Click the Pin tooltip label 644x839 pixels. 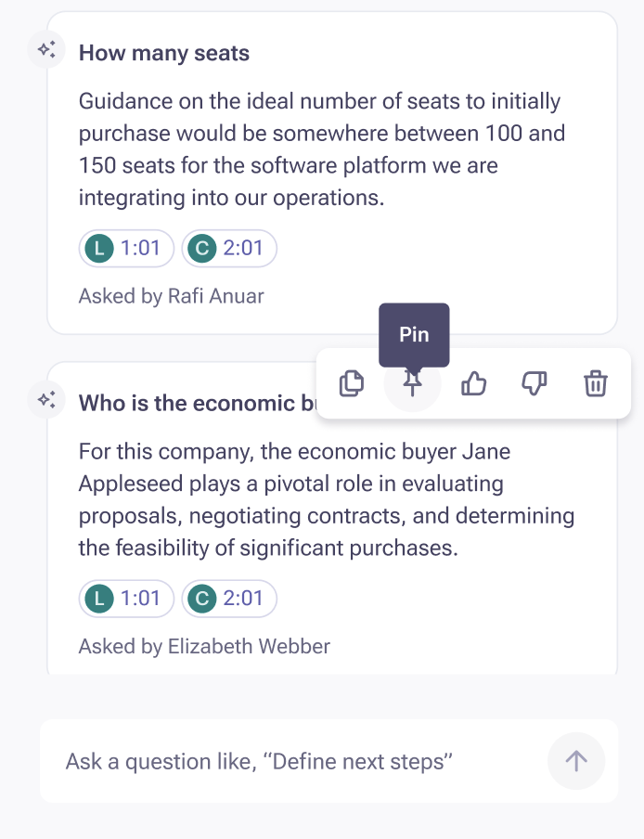tap(414, 334)
